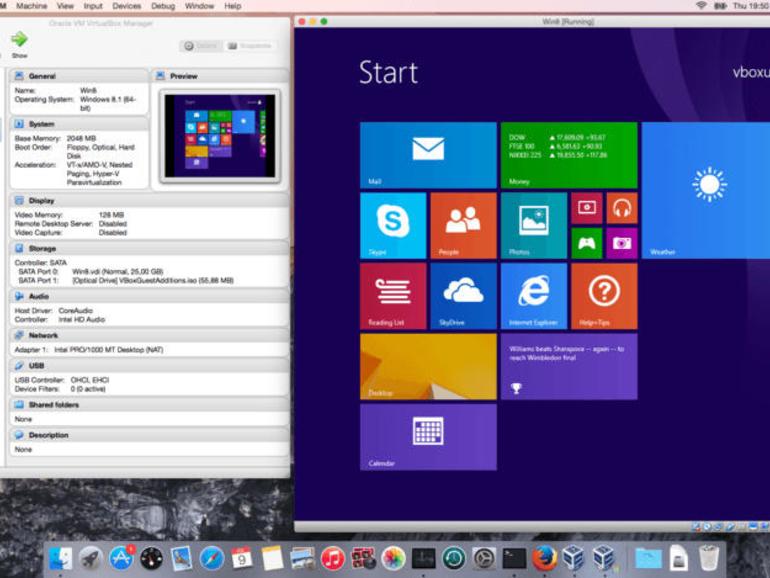Viewport: 770px width, 578px height.
Task: Open the small Games controller tile
Action: coord(587,243)
